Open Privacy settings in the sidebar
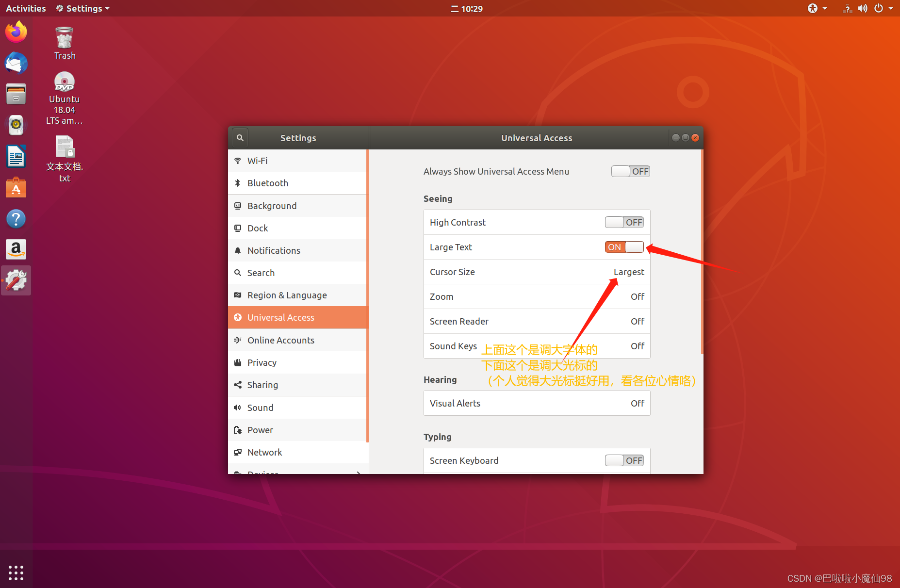The width and height of the screenshot is (900, 588). point(262,362)
